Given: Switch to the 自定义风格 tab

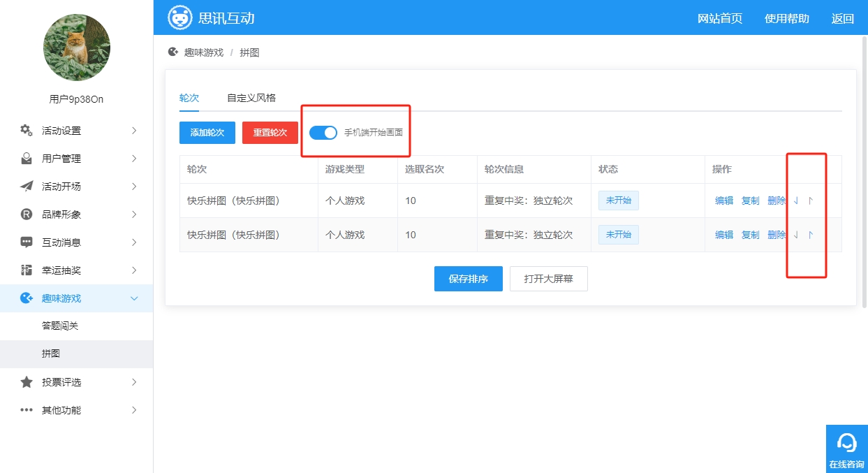Looking at the screenshot, I should (251, 98).
